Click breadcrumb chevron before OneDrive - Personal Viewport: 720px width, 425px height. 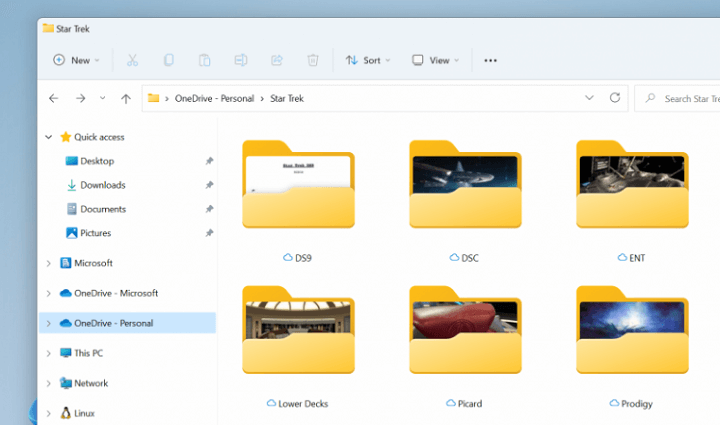[x=167, y=99]
